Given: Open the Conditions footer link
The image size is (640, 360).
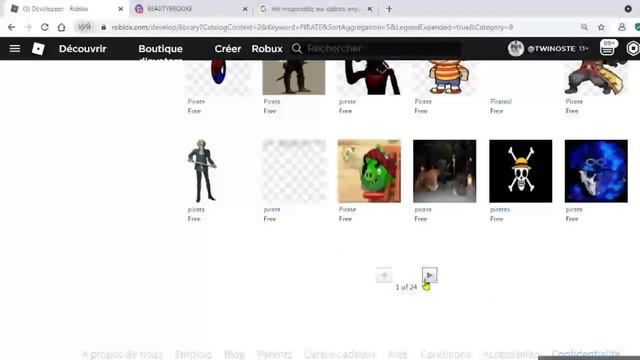Looking at the screenshot, I should point(446,354).
